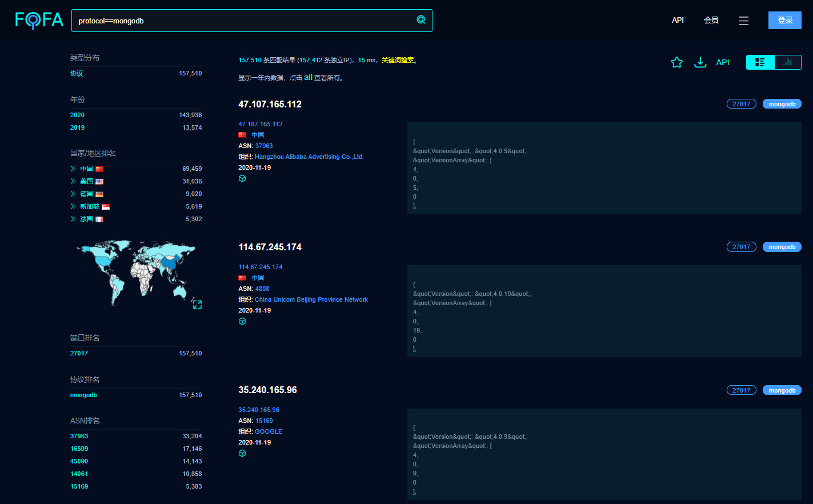Viewport: 813px width, 504px height.
Task: Click China flag in 114.67.245.174 result
Action: tap(242, 278)
